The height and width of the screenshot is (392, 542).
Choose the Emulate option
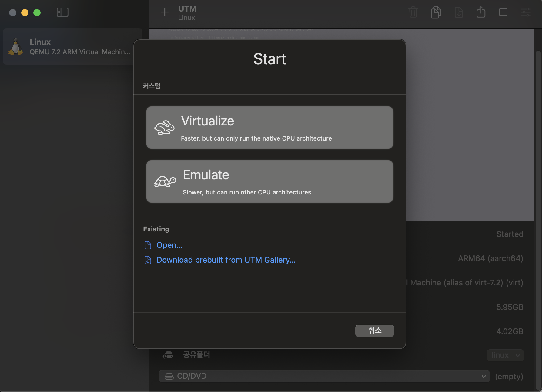coord(270,181)
